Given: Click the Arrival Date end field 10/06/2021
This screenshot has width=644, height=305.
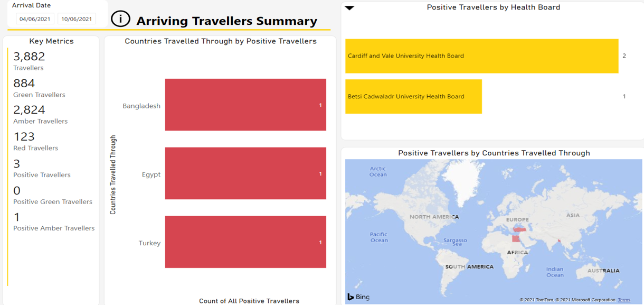Looking at the screenshot, I should pos(77,19).
